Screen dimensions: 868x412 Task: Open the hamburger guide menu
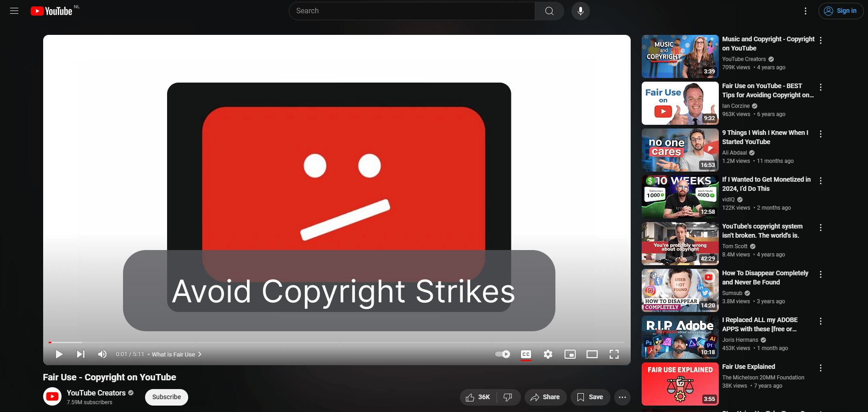[x=14, y=11]
